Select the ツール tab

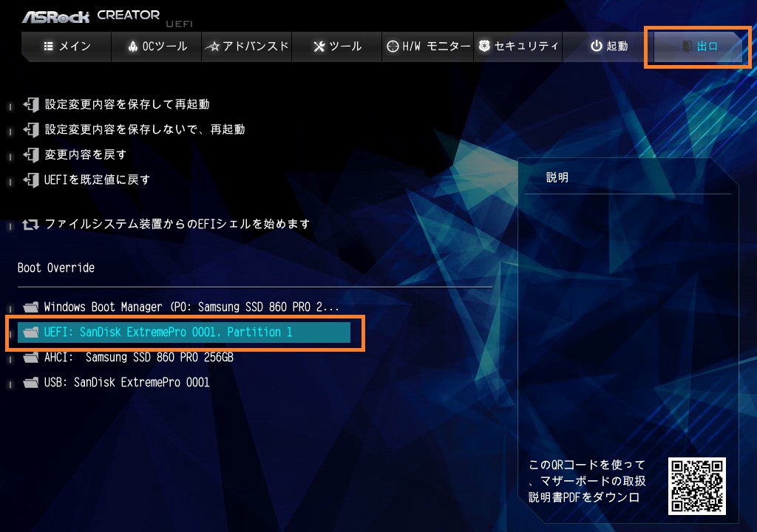337,47
